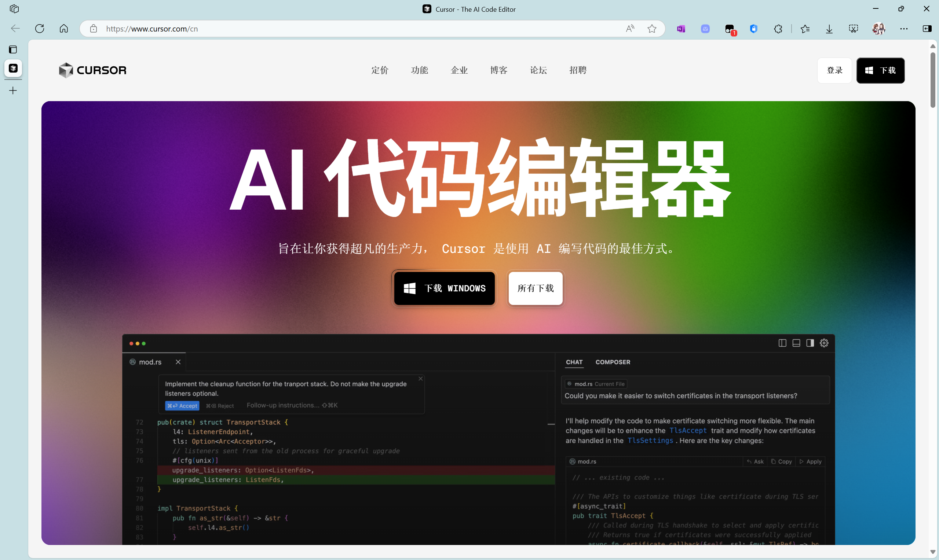Open the 招聘 careers page
Image resolution: width=939 pixels, height=560 pixels.
(578, 70)
